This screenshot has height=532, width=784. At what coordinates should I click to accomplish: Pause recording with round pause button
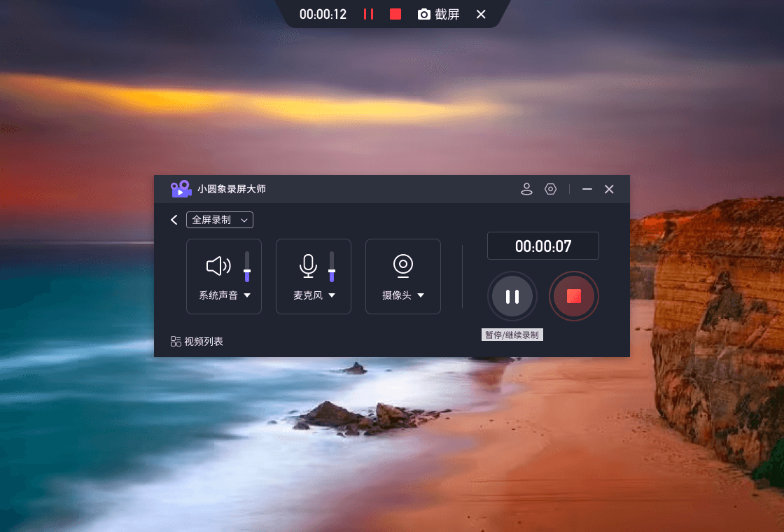click(512, 296)
